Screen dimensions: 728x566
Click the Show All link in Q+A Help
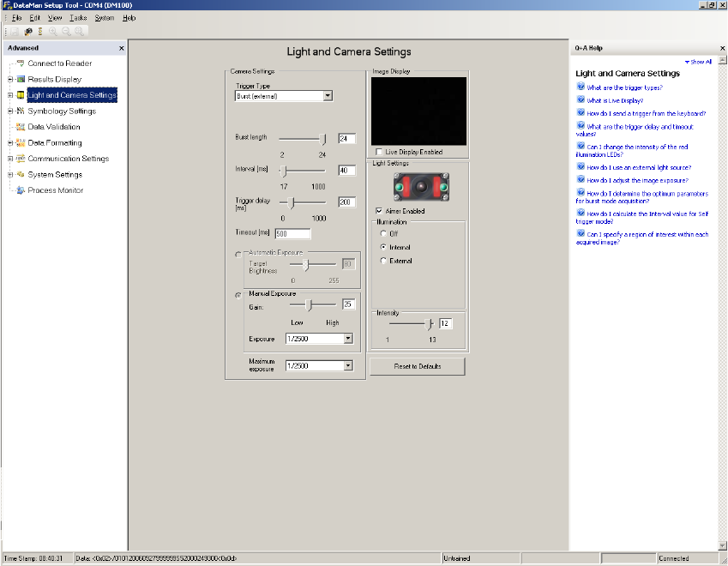(x=698, y=62)
